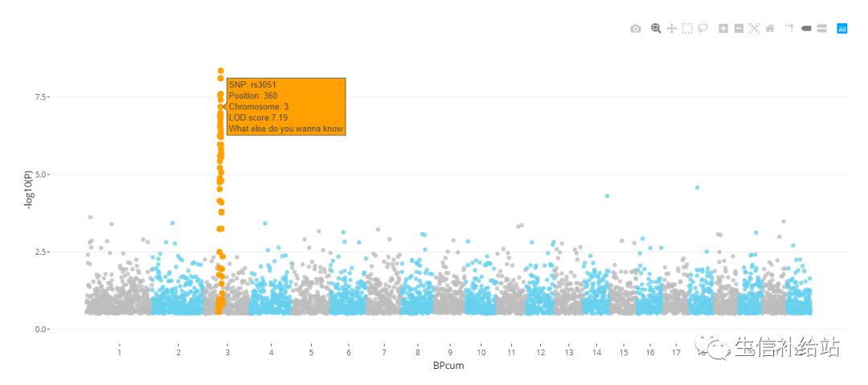Screen dimensions: 868x385
Task: Autoscale the plot axes
Action: pyautogui.click(x=754, y=28)
